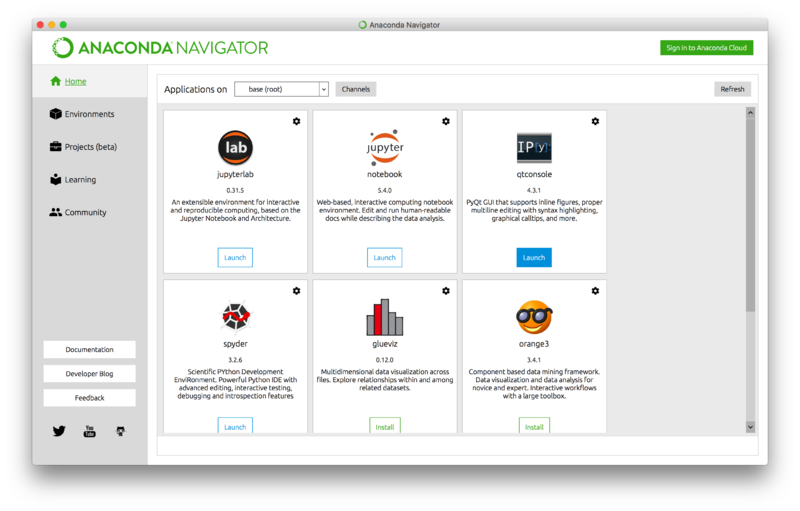
Task: Click the scrollbar up arrow
Action: coord(751,113)
